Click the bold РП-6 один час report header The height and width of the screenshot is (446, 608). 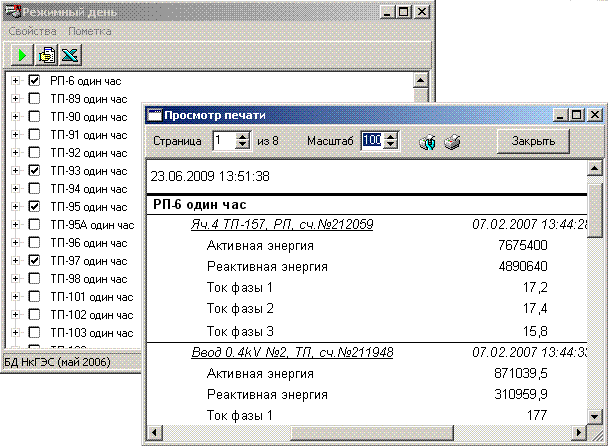coord(199,204)
